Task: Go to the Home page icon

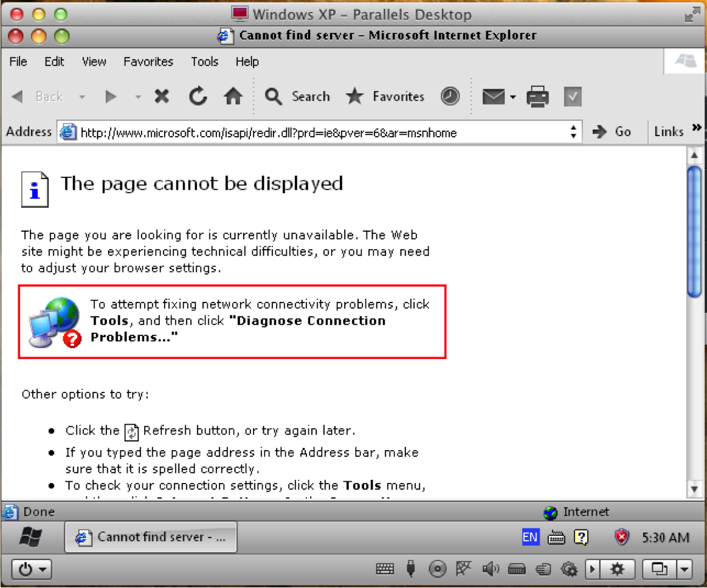Action: [x=233, y=96]
